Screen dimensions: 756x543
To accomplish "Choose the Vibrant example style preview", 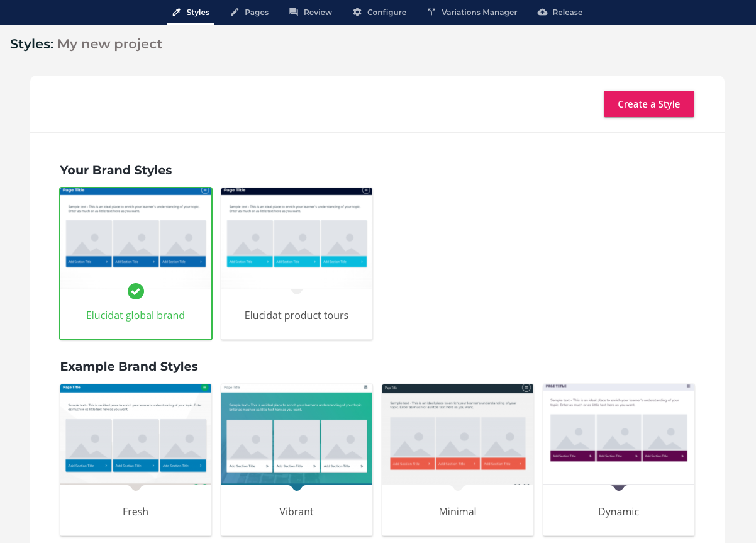I will (x=297, y=434).
